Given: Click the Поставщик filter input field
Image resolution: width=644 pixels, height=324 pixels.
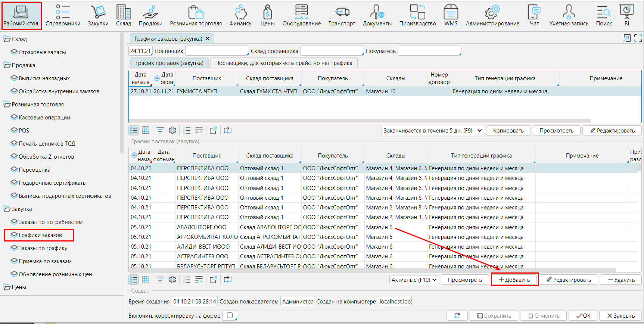Looking at the screenshot, I should point(217,51).
